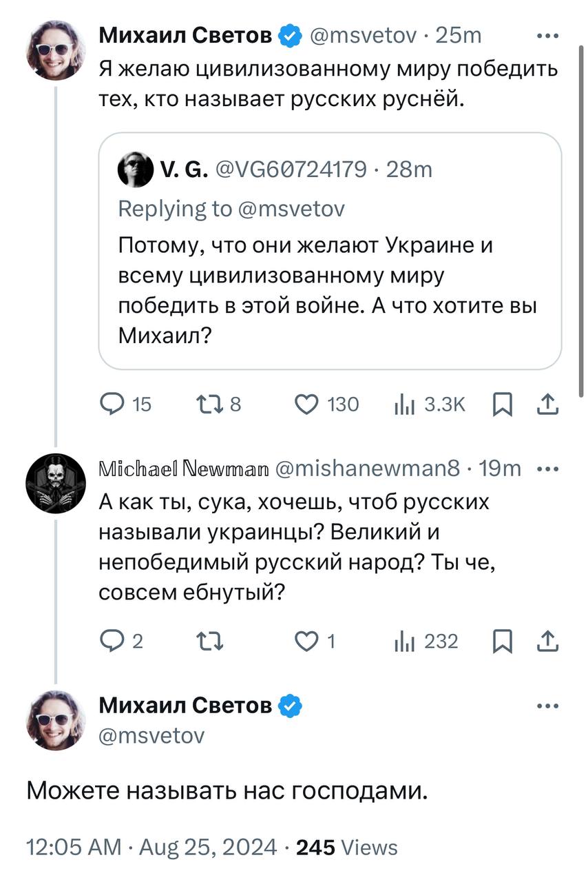
Task: Reply to the first tweet with 15 replies
Action: [111, 404]
